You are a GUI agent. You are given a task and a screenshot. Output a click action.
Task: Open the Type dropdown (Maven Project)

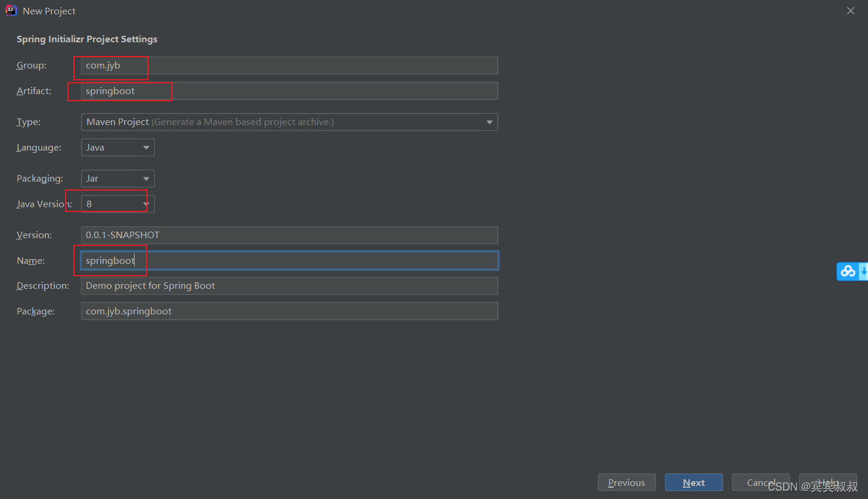pyautogui.click(x=290, y=122)
